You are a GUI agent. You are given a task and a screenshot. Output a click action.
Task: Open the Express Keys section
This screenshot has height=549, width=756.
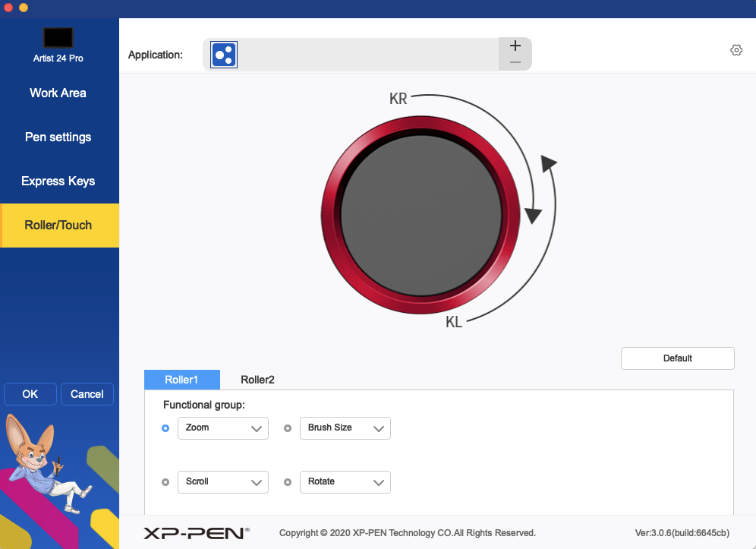(x=58, y=181)
